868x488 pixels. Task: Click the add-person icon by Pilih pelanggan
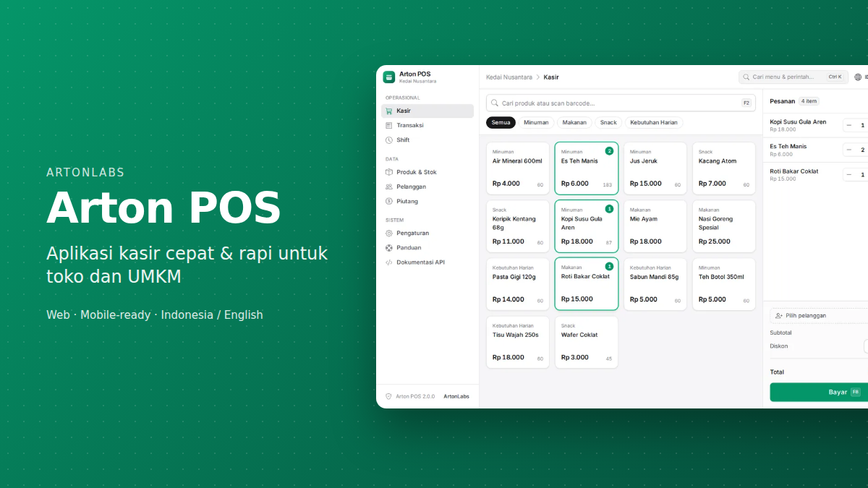779,315
